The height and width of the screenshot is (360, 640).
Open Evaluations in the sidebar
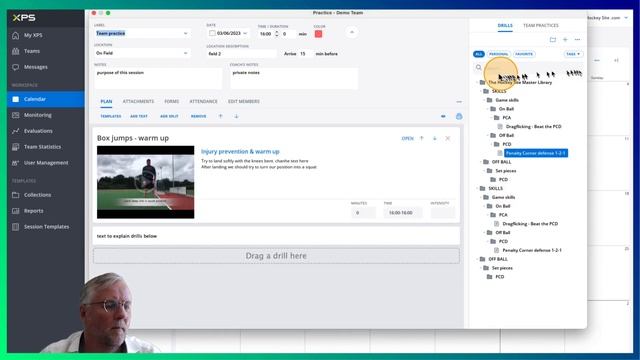[38, 131]
